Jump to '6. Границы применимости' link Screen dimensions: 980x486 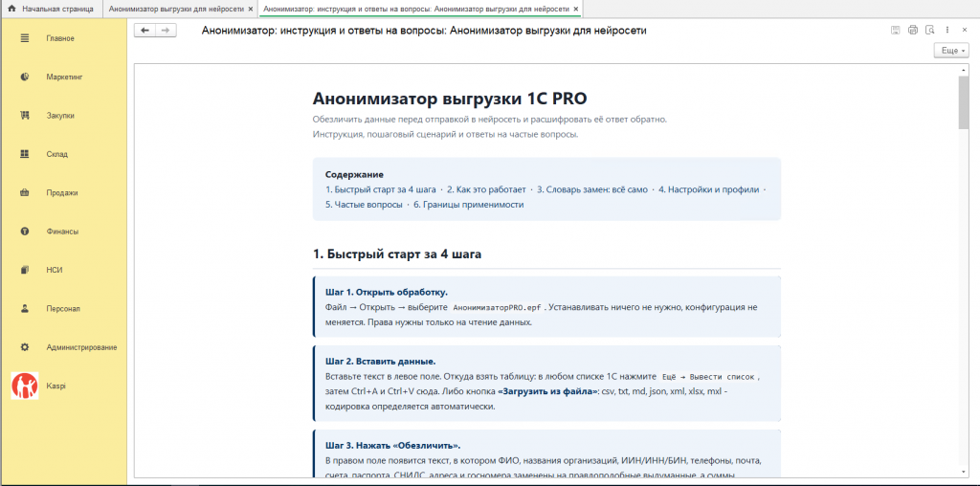tap(469, 205)
